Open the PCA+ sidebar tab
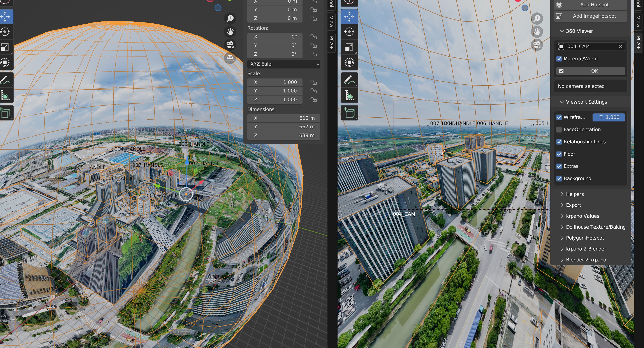Image resolution: width=644 pixels, height=348 pixels. click(x=331, y=43)
